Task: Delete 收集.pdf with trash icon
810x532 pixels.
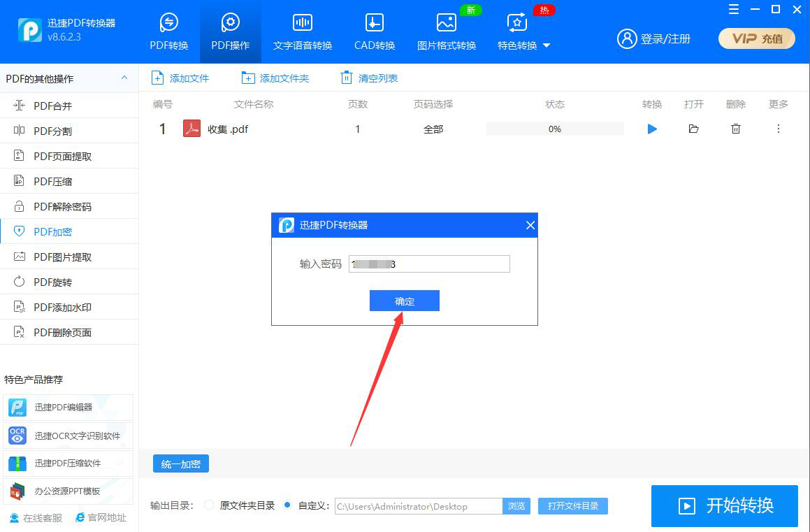Action: pyautogui.click(x=736, y=129)
